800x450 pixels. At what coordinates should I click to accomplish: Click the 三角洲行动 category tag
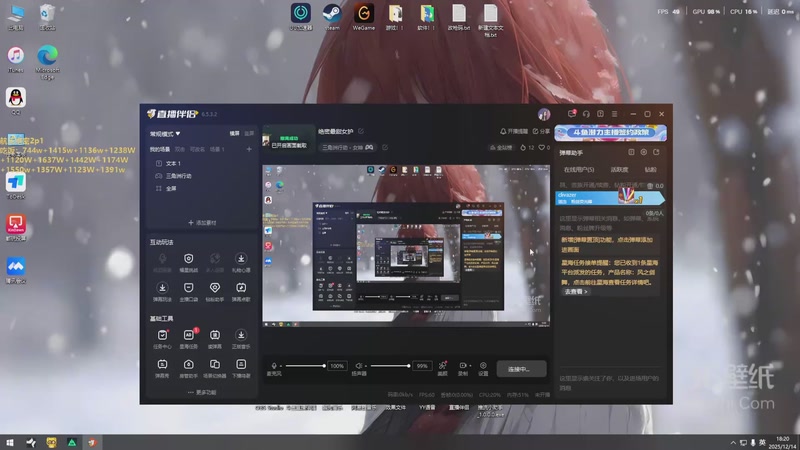[x=347, y=147]
